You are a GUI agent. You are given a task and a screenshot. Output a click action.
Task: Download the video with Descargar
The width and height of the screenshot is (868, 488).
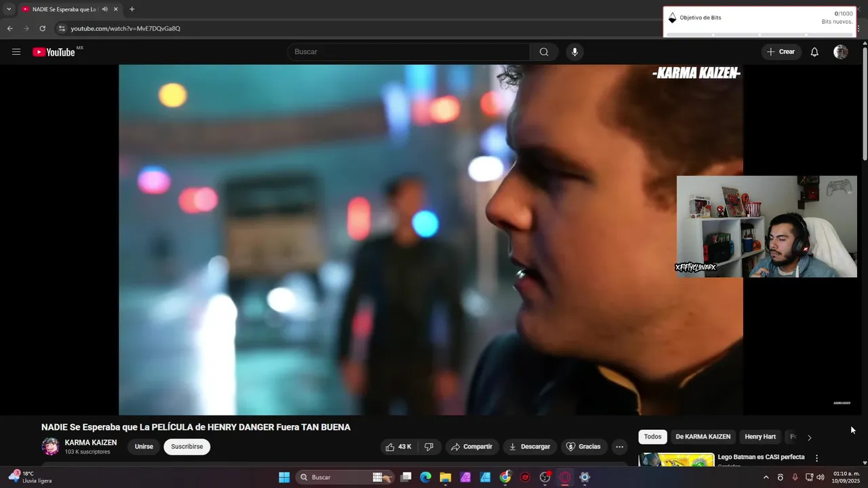pyautogui.click(x=530, y=447)
